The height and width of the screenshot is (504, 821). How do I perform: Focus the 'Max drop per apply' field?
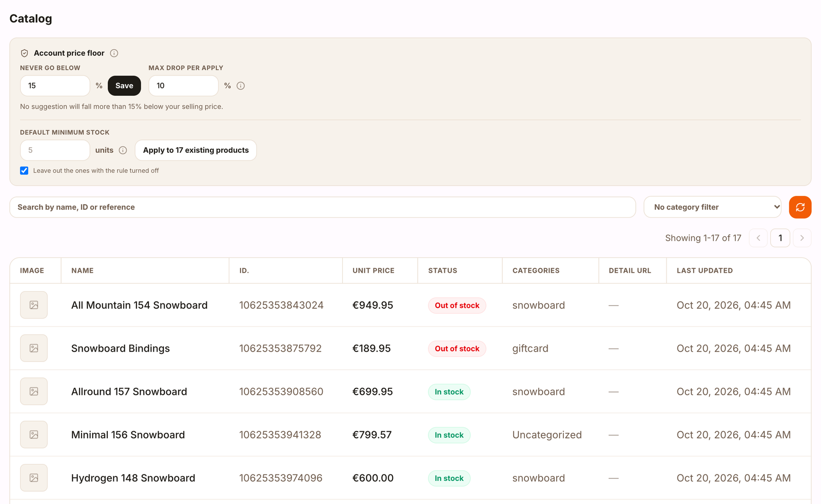tap(183, 86)
